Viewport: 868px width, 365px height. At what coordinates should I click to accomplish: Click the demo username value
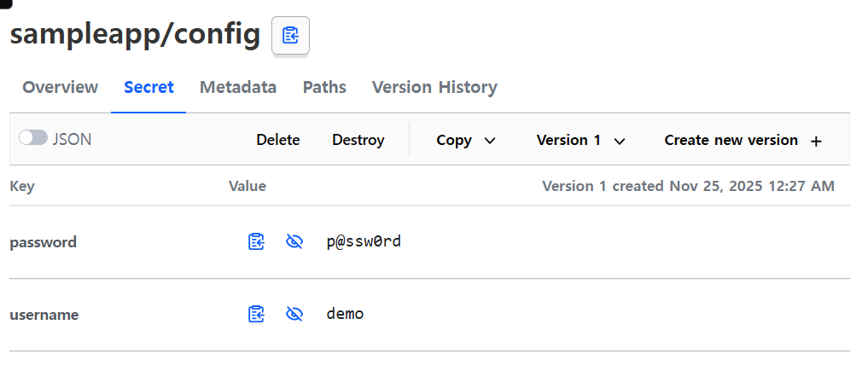tap(345, 314)
